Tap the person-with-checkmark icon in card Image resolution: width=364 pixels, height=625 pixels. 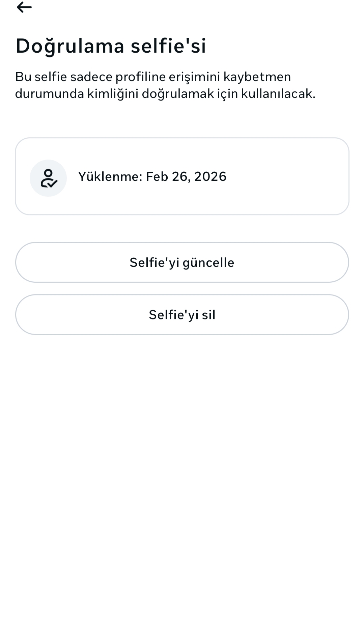tap(48, 178)
